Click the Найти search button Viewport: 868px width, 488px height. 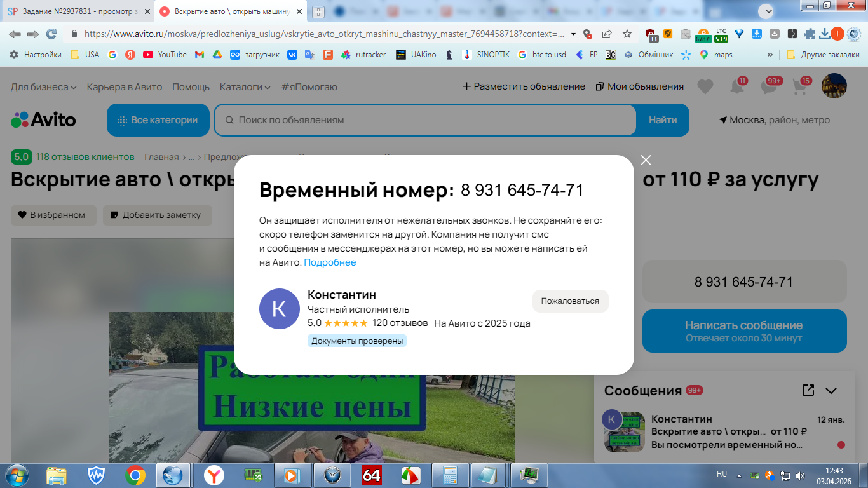click(x=662, y=120)
